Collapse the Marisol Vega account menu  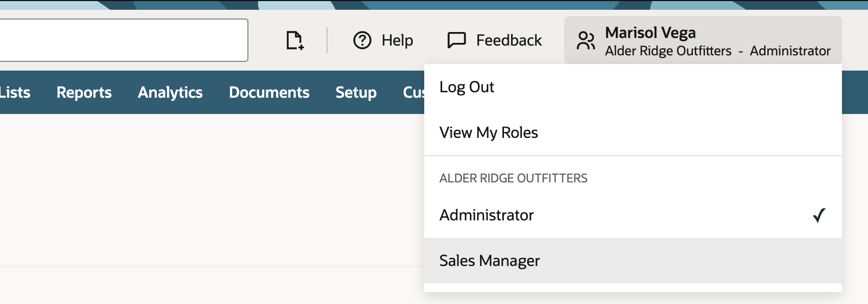[x=703, y=40]
